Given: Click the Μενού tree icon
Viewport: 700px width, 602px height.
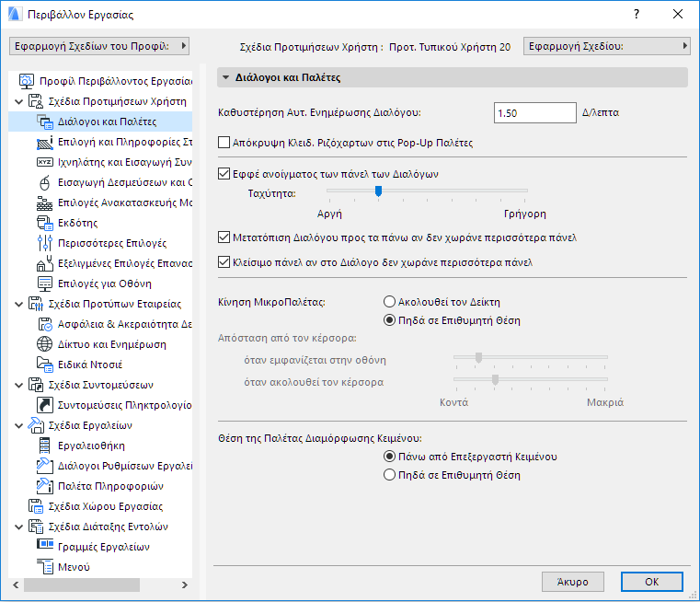Looking at the screenshot, I should point(45,567).
